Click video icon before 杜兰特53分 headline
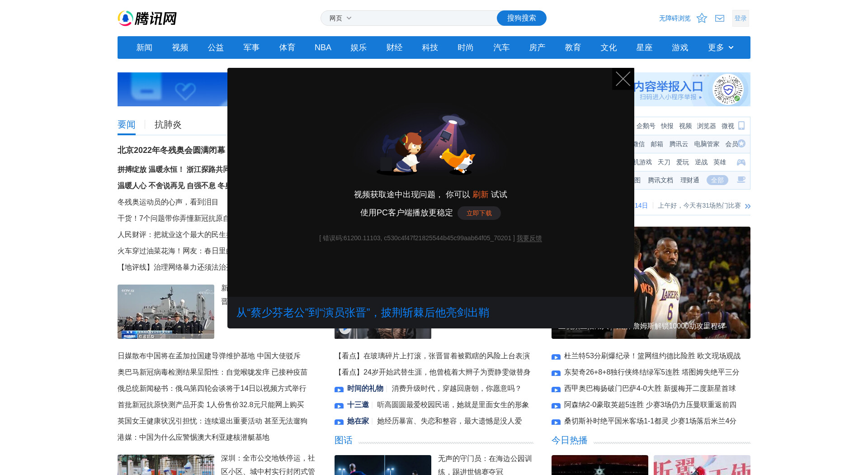Viewport: 868px width, 475px height. 556,357
